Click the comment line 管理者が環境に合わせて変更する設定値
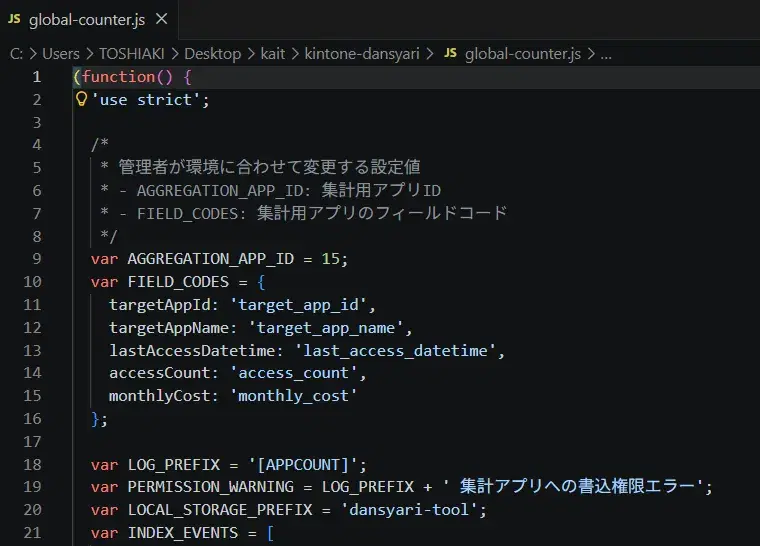 [269, 167]
